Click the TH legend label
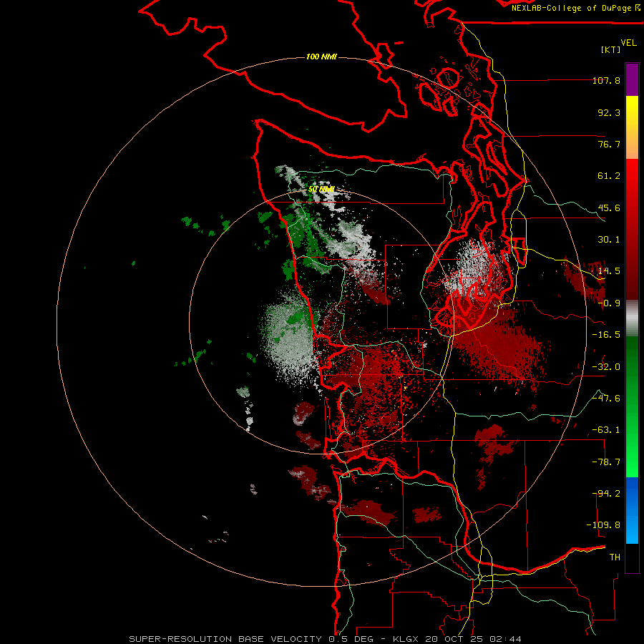This screenshot has width=644, height=644. (615, 557)
